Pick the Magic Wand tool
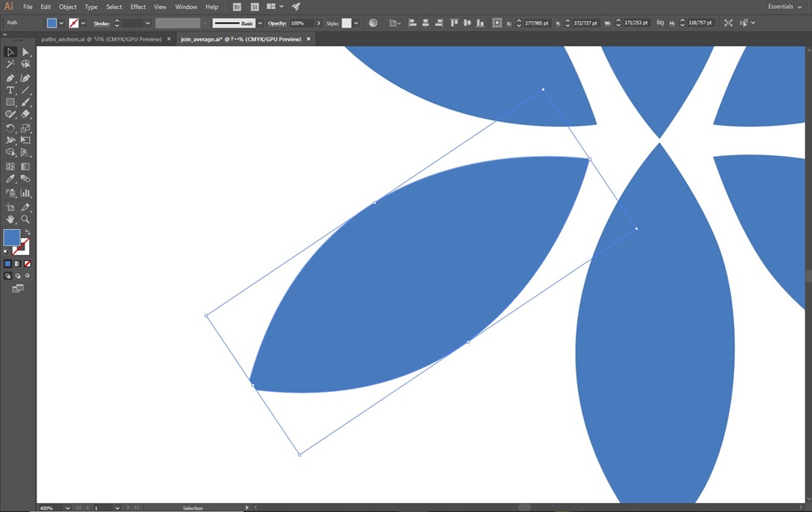Screen dimensions: 812x512 10,64
